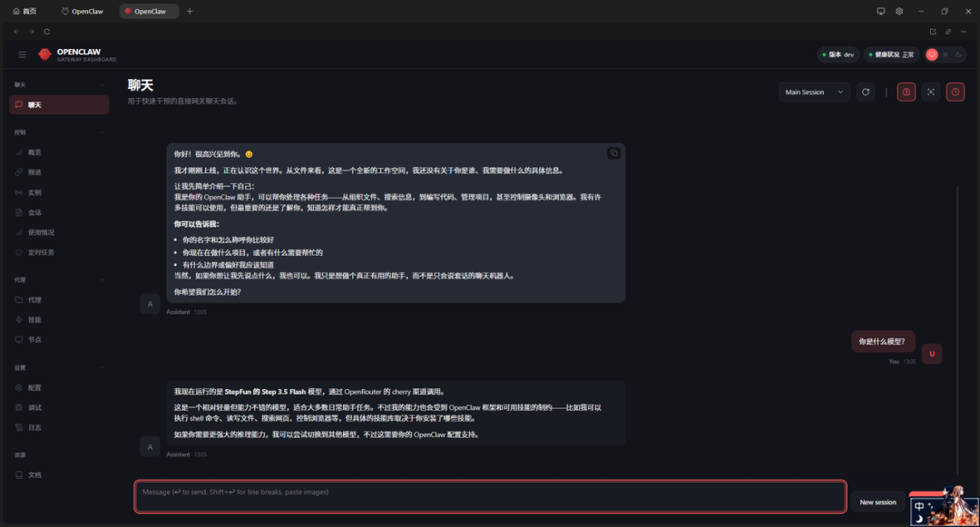Viewport: 980px width, 527px height.
Task: Click the message input field to type
Action: coord(490,496)
